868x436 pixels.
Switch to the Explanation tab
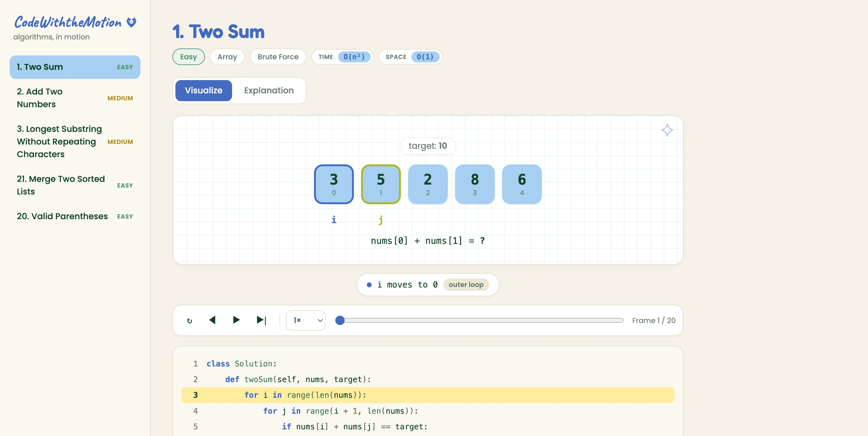point(269,91)
